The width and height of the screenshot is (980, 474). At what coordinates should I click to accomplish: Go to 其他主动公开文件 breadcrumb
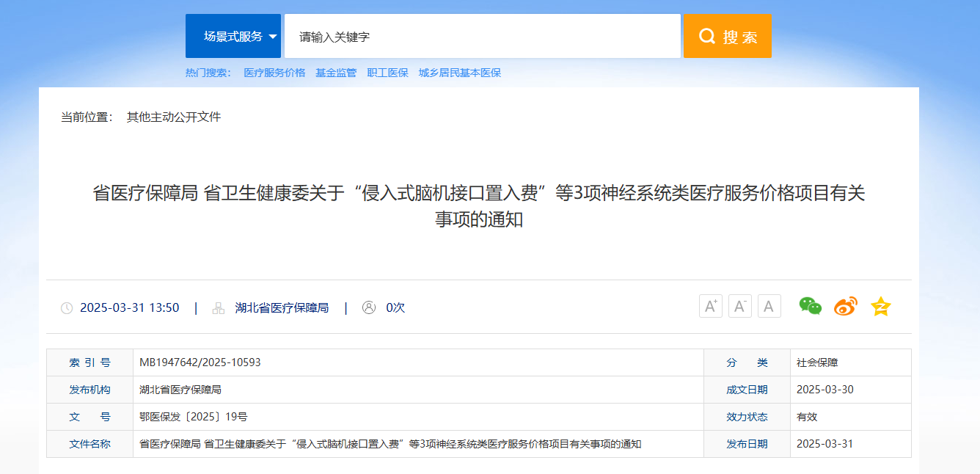click(174, 117)
